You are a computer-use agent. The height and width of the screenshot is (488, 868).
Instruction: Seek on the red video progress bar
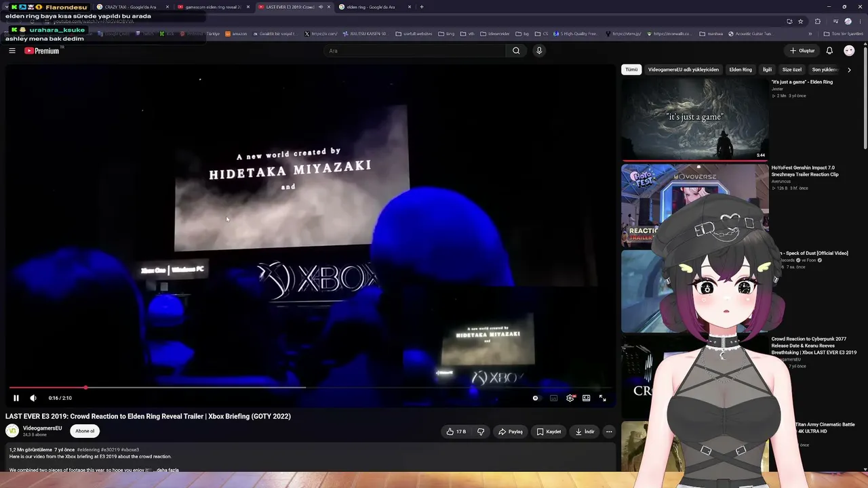[x=311, y=388]
